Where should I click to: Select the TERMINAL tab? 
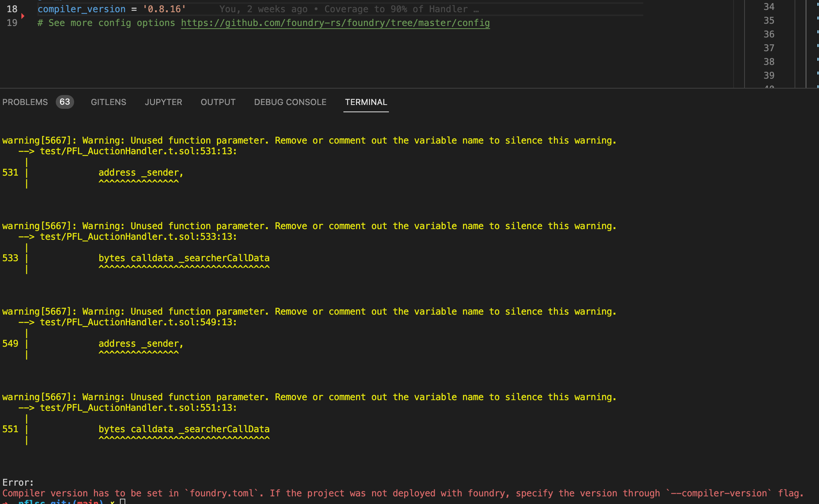366,102
